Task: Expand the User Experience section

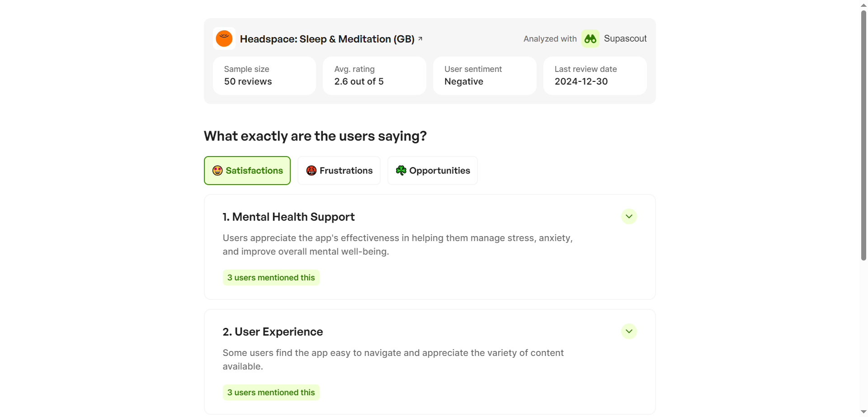Action: click(x=628, y=332)
